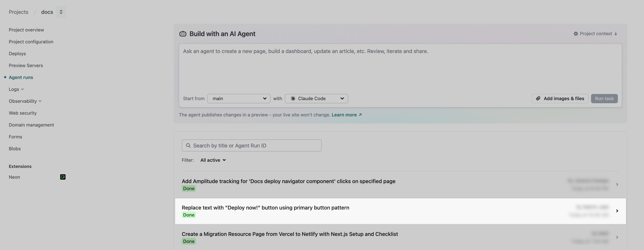Open the Amplitude tracking run arrow
The height and width of the screenshot is (250, 644).
pyautogui.click(x=617, y=184)
